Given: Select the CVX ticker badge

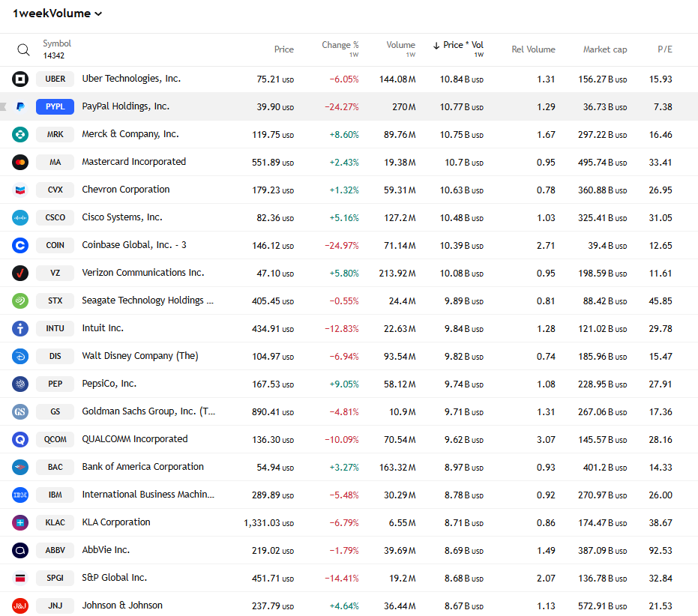Looking at the screenshot, I should click(x=55, y=190).
